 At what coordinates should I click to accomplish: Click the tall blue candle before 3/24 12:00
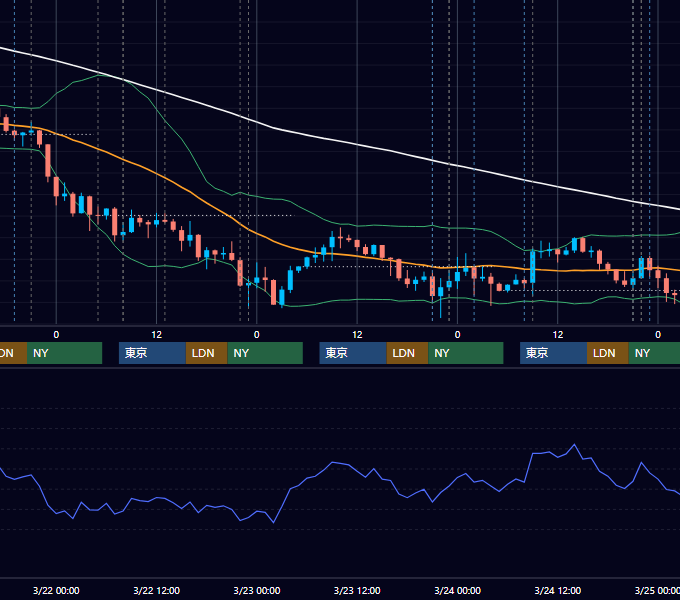click(533, 267)
